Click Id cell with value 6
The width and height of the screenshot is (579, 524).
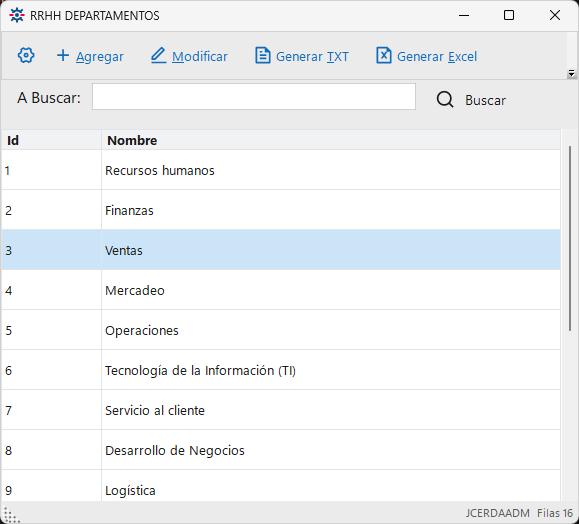[51, 370]
